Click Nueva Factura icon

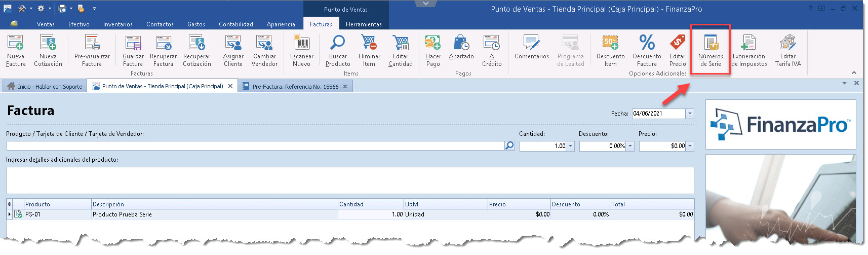[x=16, y=43]
